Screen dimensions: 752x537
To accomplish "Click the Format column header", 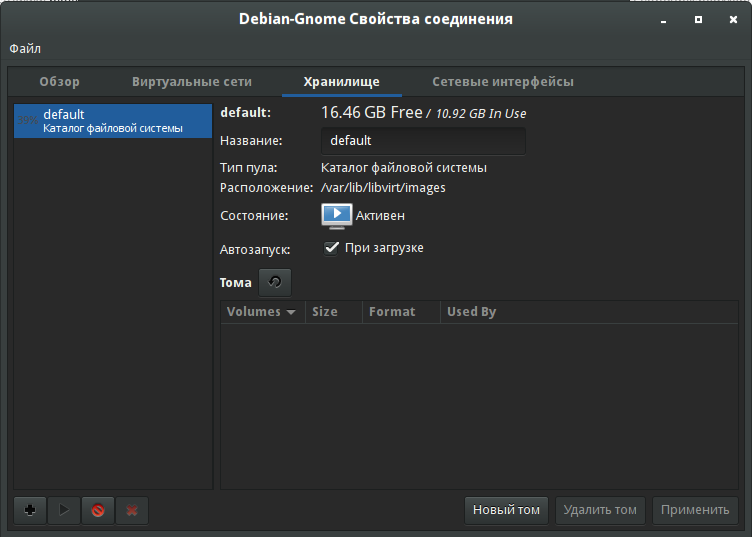I will pos(401,312).
